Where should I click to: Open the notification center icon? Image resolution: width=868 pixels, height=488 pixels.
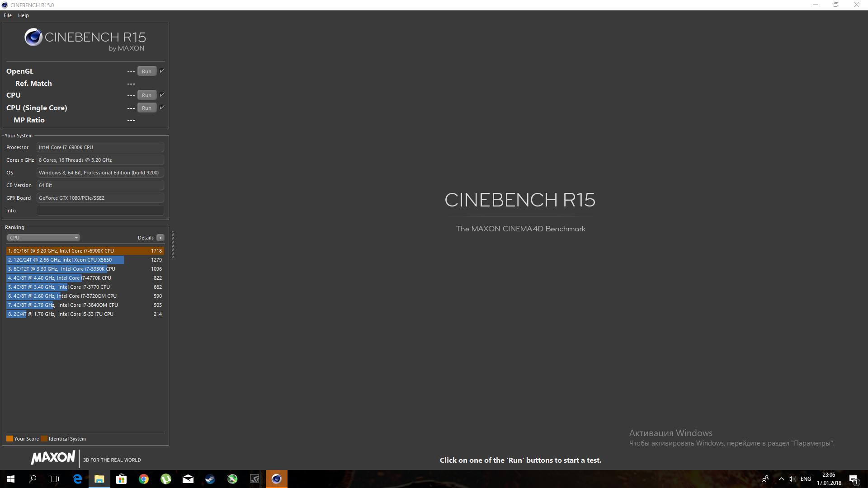854,479
